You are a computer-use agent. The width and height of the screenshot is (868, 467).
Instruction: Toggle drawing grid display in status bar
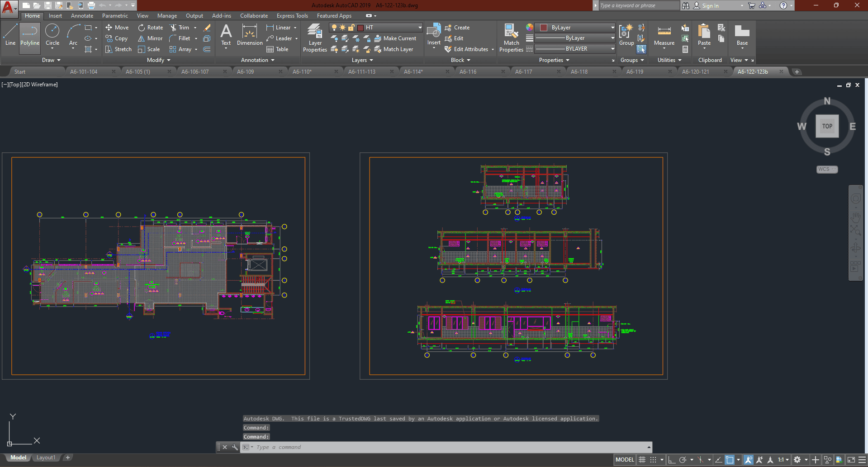point(642,460)
